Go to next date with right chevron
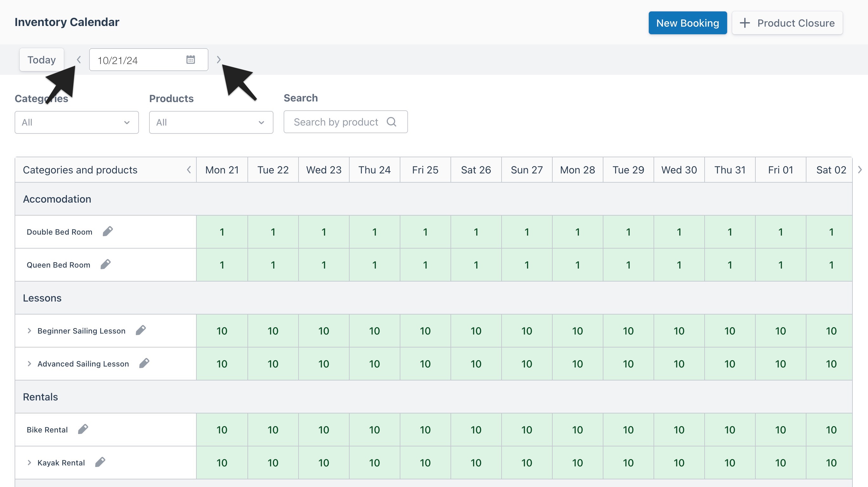 click(219, 60)
